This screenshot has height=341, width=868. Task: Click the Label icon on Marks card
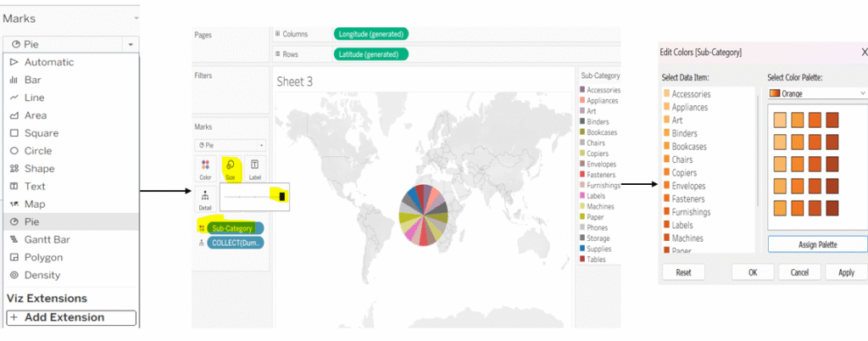pyautogui.click(x=255, y=166)
